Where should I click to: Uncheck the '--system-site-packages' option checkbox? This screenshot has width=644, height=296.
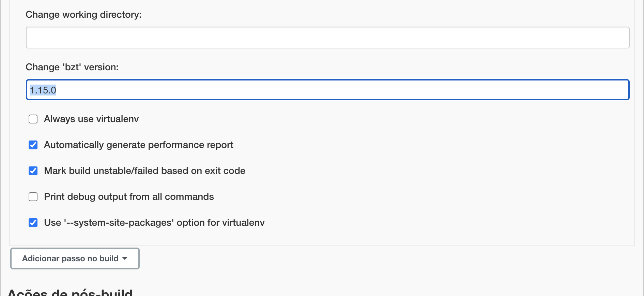click(x=33, y=223)
